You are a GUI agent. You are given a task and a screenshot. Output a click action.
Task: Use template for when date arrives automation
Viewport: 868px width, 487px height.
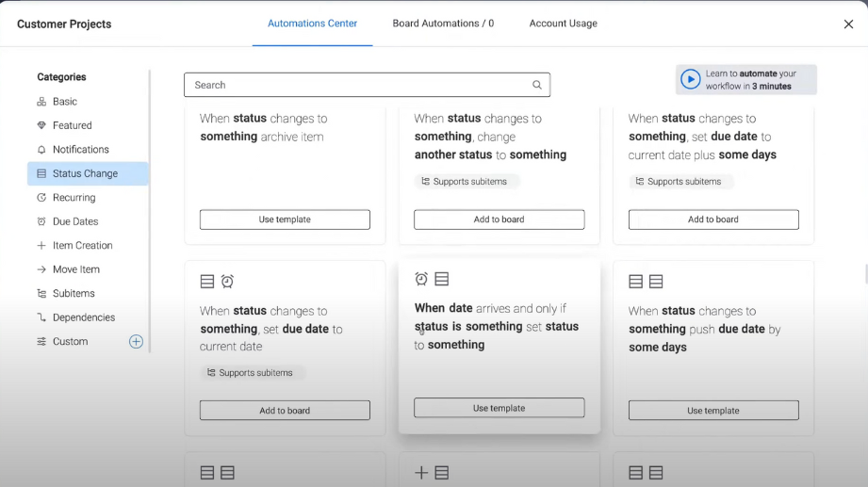[x=499, y=408]
